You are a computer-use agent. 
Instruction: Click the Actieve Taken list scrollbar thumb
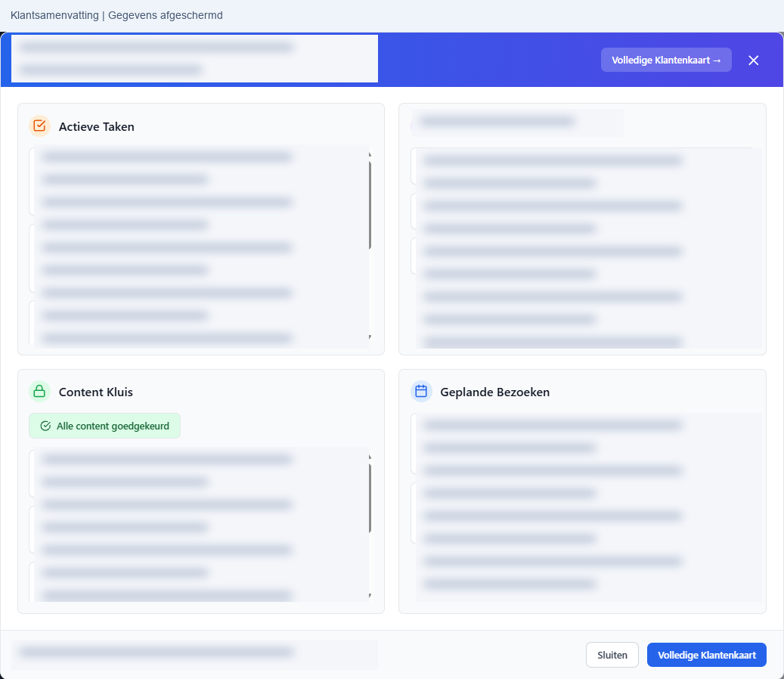tap(370, 205)
